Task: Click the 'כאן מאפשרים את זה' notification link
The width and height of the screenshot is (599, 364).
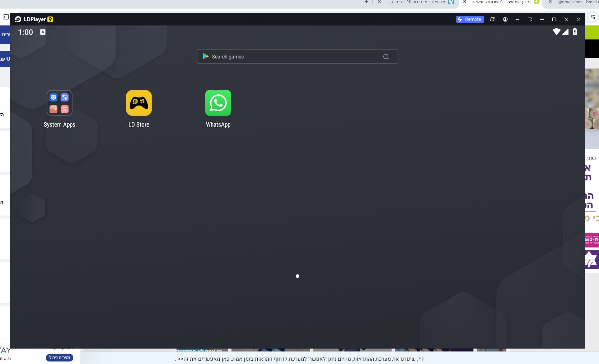Action: coord(204,359)
